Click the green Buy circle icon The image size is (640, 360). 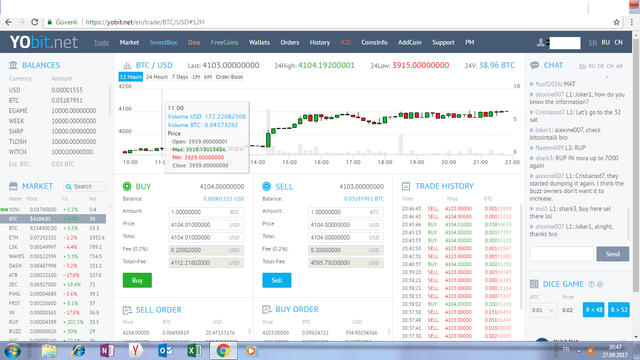(127, 187)
